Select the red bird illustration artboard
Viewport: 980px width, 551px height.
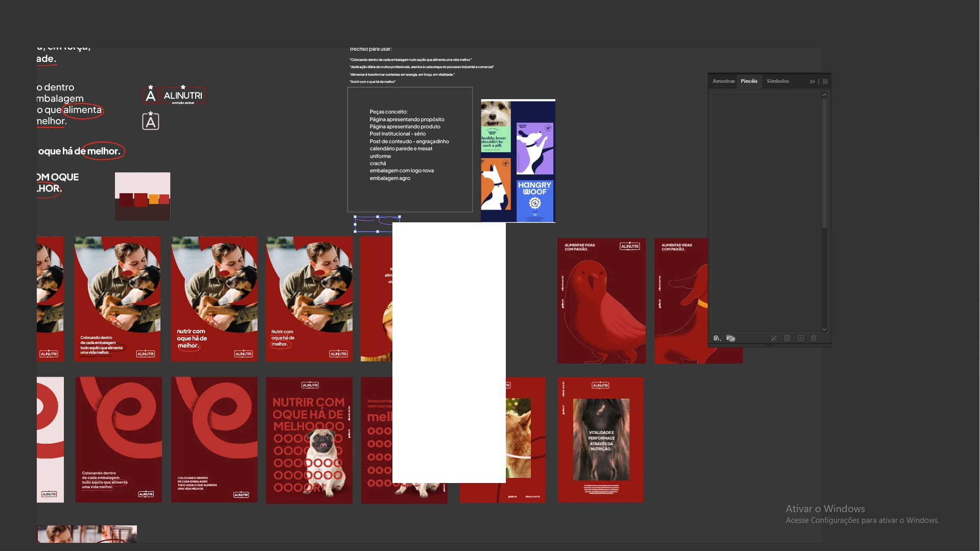tap(601, 301)
